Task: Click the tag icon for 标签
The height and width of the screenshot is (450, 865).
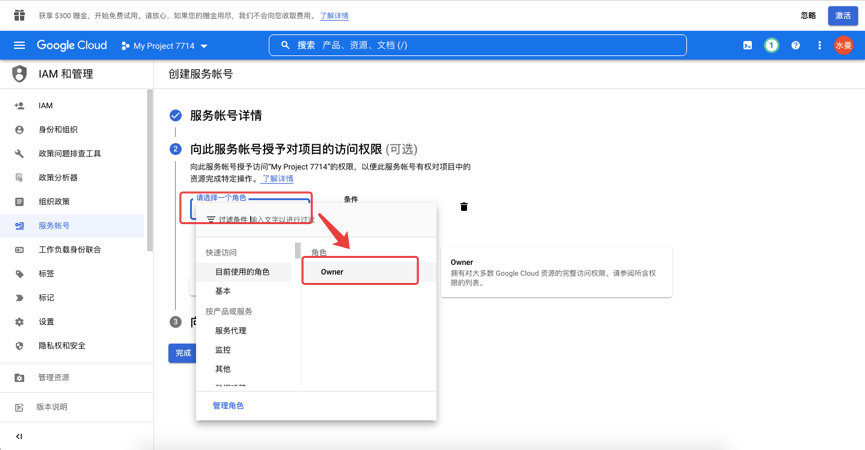Action: tap(19, 274)
